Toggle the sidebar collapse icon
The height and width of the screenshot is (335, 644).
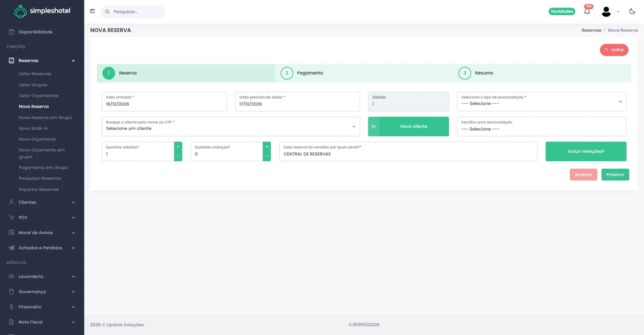coord(92,11)
